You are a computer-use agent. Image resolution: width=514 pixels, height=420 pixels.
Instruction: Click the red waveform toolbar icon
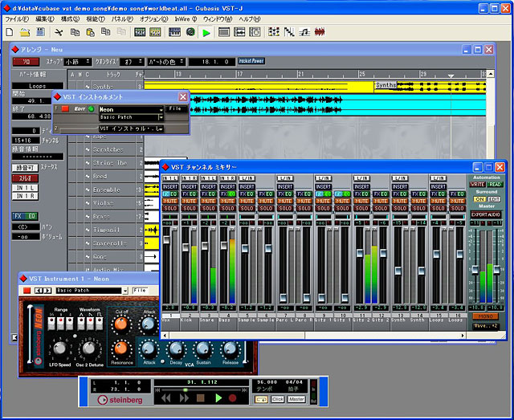click(320, 32)
